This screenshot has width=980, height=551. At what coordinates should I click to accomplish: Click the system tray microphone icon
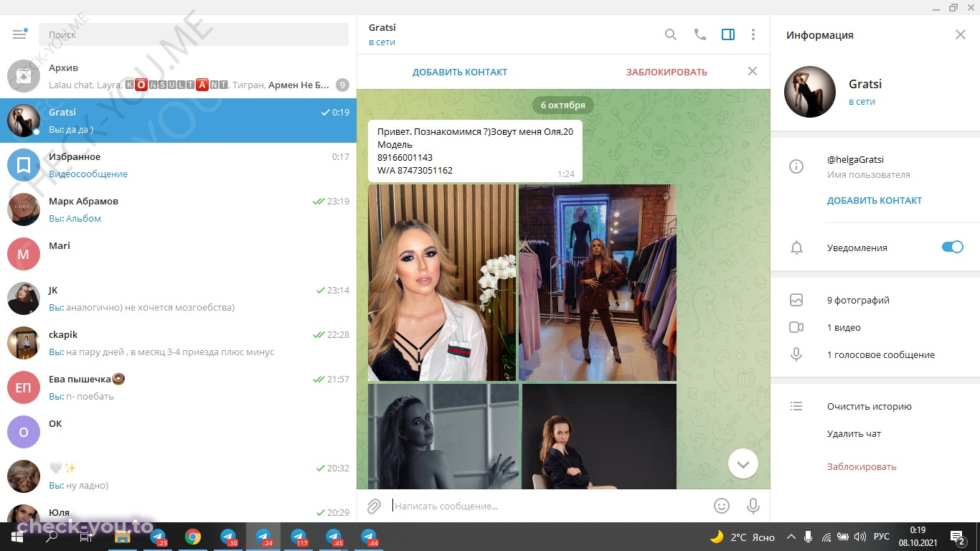pyautogui.click(x=809, y=537)
